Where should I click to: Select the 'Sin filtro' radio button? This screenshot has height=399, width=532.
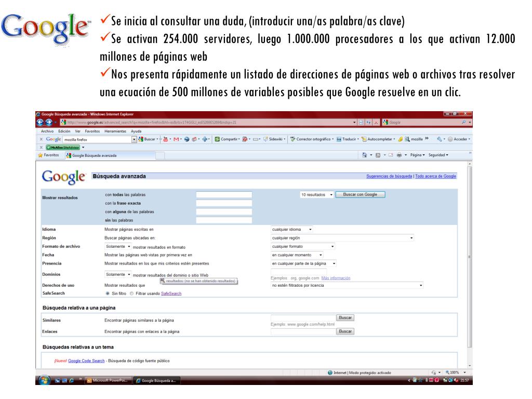pyautogui.click(x=108, y=294)
